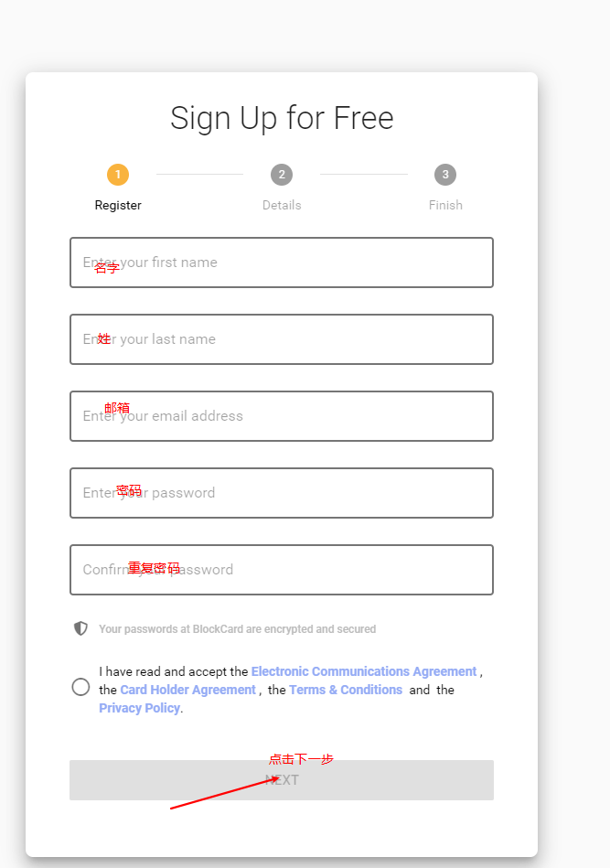This screenshot has height=868, width=610.
Task: Click step 3 Finish circle
Action: pos(445,175)
